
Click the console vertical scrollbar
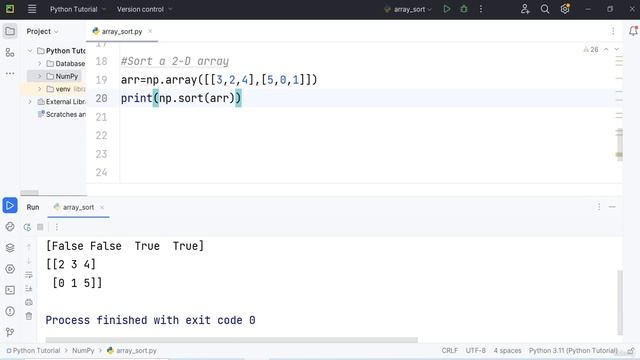pos(620,302)
